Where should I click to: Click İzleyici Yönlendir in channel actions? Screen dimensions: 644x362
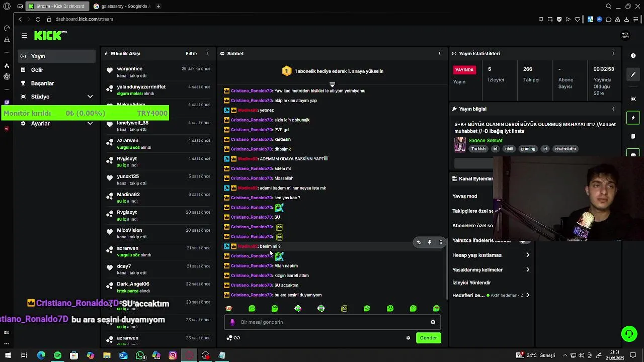(x=471, y=283)
